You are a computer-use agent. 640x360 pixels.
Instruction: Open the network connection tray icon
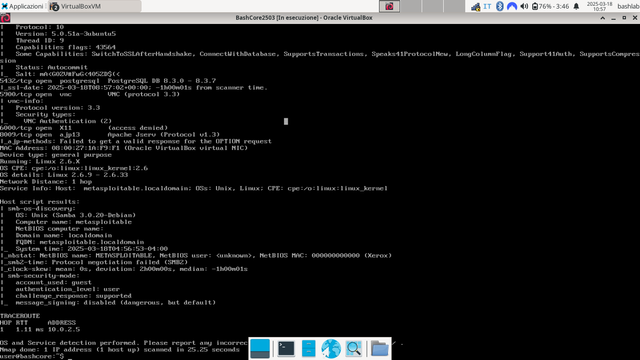(476, 7)
